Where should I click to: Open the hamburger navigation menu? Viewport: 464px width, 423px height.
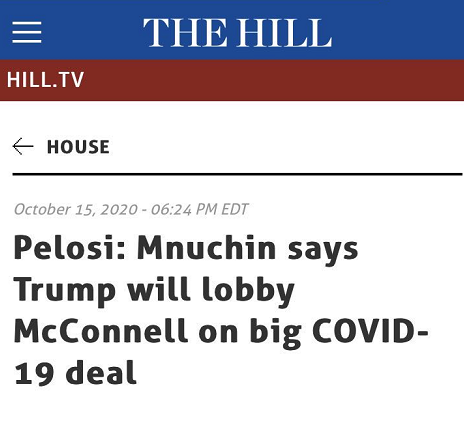click(27, 32)
